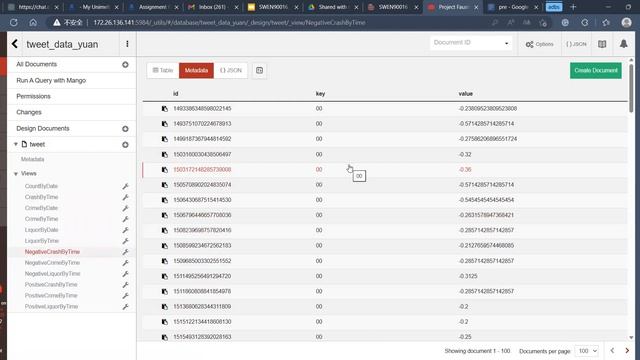Open Design Documents in sidebar
The width and height of the screenshot is (640, 360).
pos(43,129)
